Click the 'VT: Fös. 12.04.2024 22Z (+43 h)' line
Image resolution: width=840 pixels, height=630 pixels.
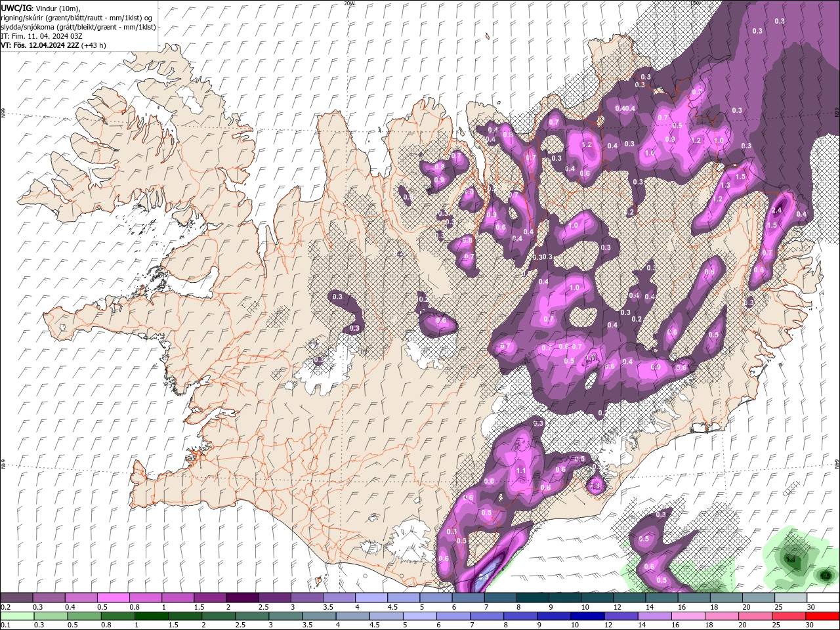54,45
